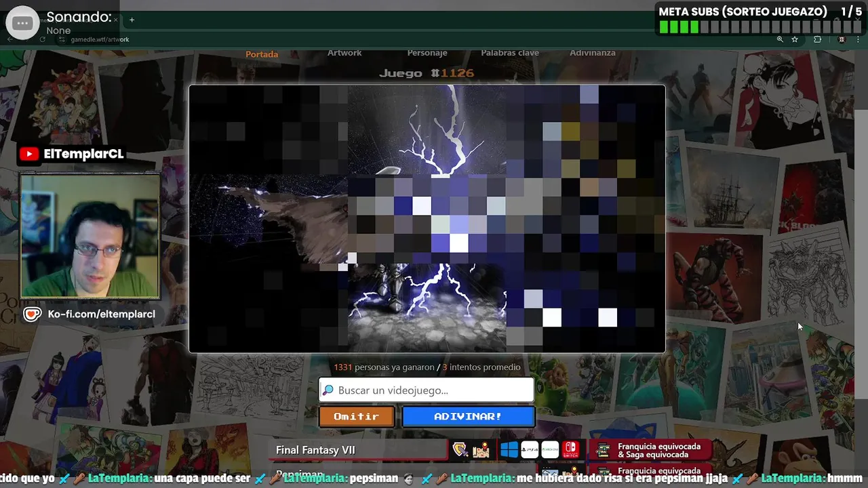Bookmark this page with the star icon
The width and height of the screenshot is (868, 488).
point(795,39)
